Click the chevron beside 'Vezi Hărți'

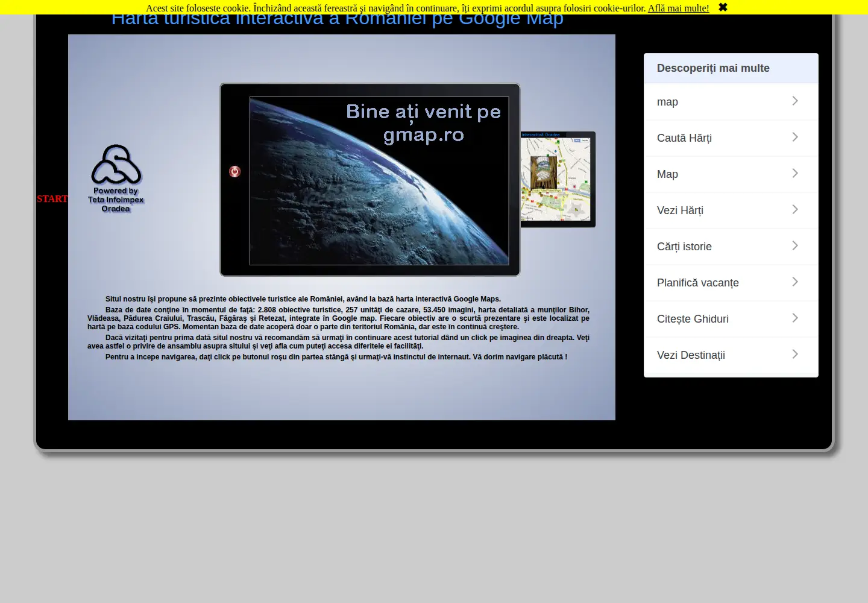pyautogui.click(x=795, y=209)
